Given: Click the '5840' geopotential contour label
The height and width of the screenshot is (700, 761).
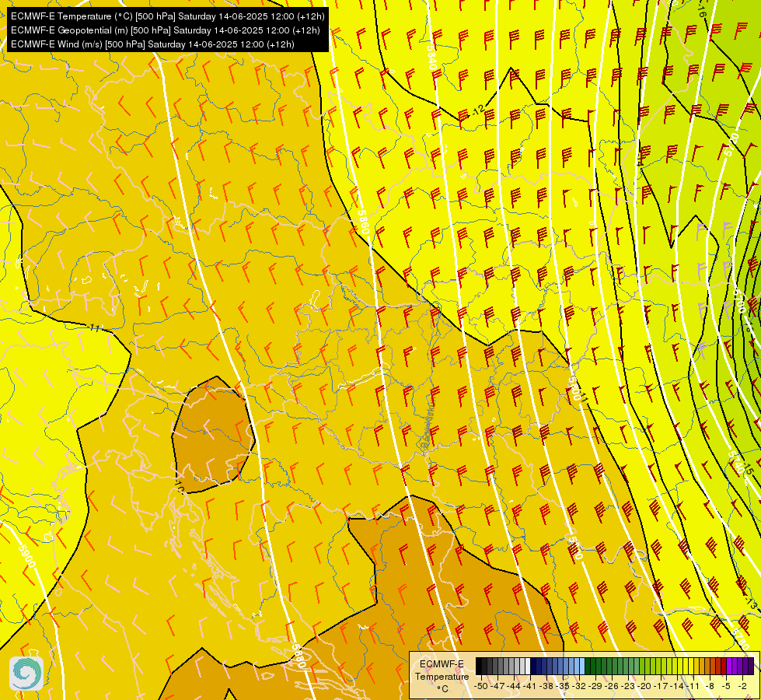Looking at the screenshot, I should [432, 58].
